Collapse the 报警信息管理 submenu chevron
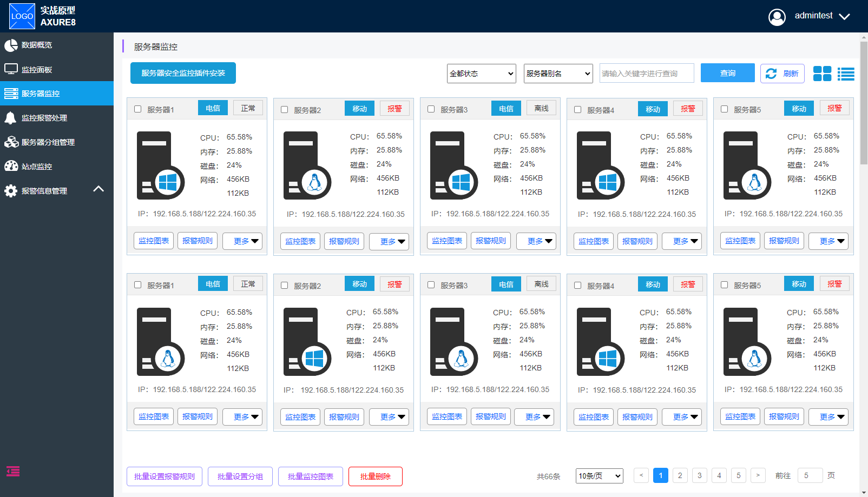Image resolution: width=868 pixels, height=497 pixels. pos(98,189)
